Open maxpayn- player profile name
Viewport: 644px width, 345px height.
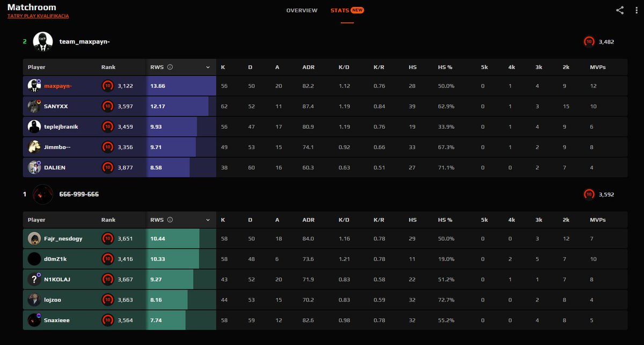[58, 86]
